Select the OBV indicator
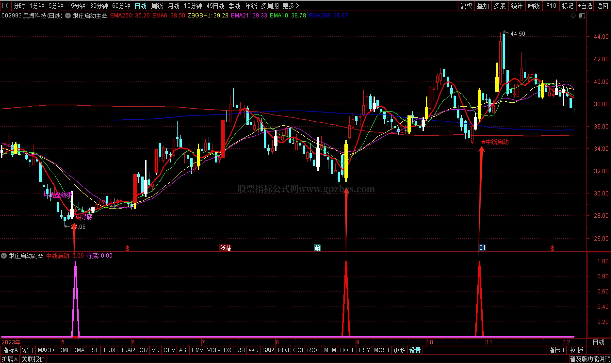Viewport: 611px width, 364px height. [169, 350]
